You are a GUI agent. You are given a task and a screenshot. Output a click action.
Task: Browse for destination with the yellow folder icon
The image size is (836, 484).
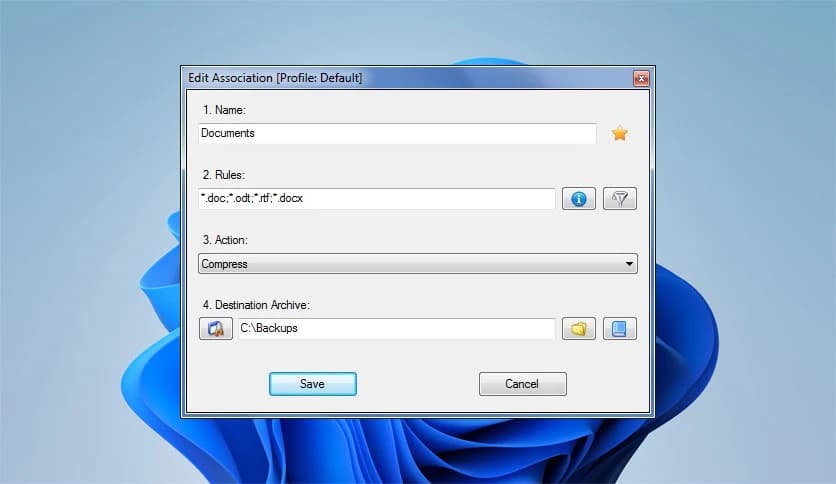pyautogui.click(x=578, y=328)
